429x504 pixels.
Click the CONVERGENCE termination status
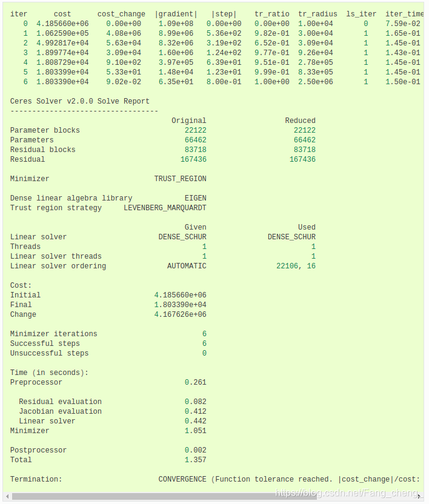point(182,479)
